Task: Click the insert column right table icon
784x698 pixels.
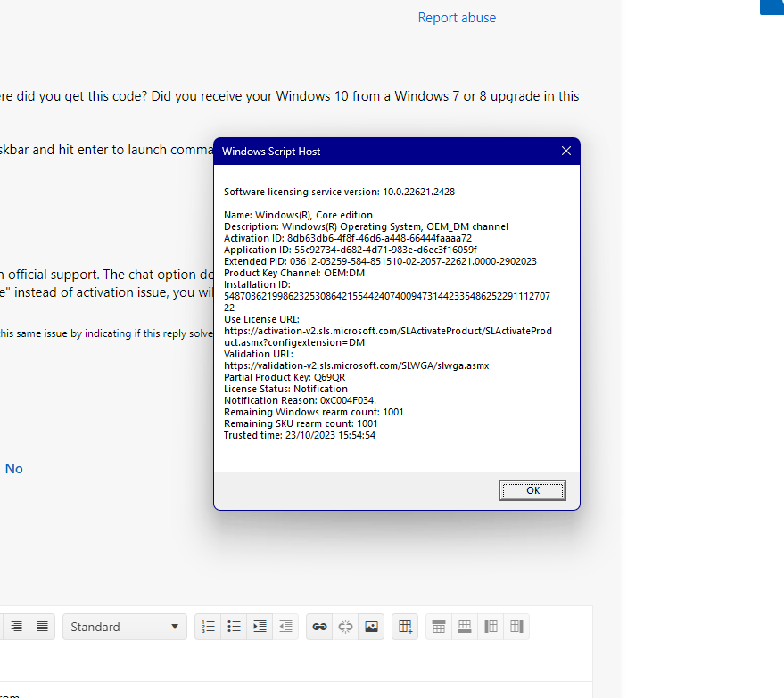Action: point(516,627)
